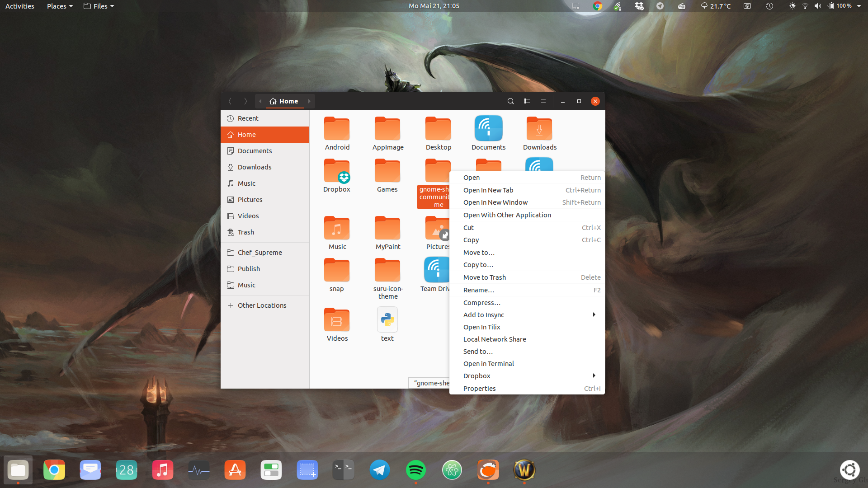Click the Spotify icon in the dock
This screenshot has width=868, height=488.
[x=415, y=470]
